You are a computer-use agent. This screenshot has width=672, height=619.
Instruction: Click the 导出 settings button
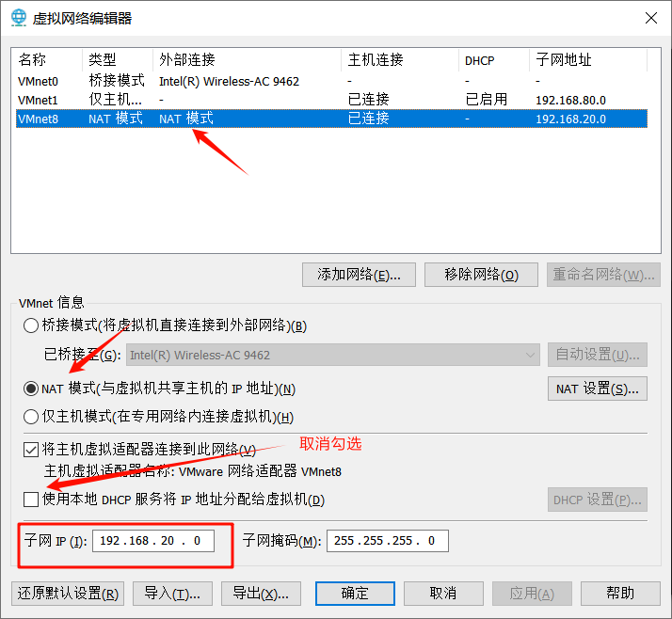[261, 594]
